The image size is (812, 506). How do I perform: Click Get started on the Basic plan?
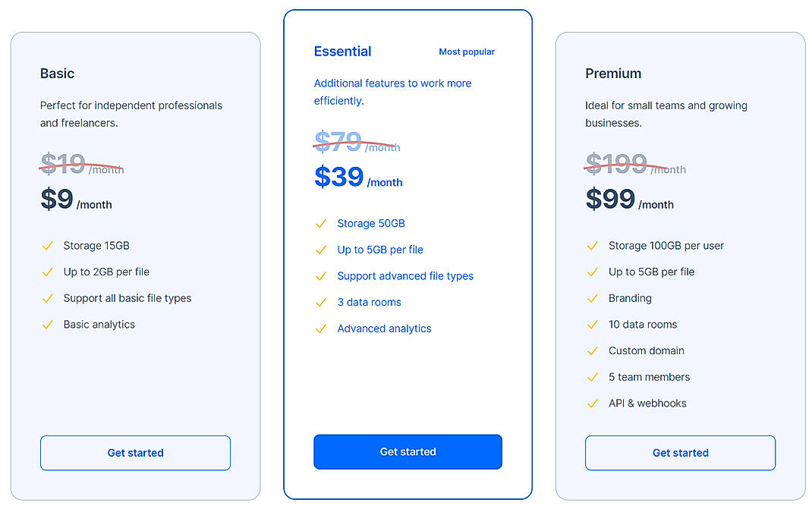click(135, 453)
